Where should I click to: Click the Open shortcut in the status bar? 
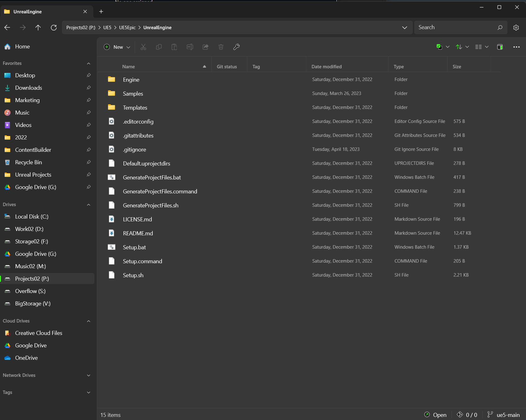click(435, 415)
